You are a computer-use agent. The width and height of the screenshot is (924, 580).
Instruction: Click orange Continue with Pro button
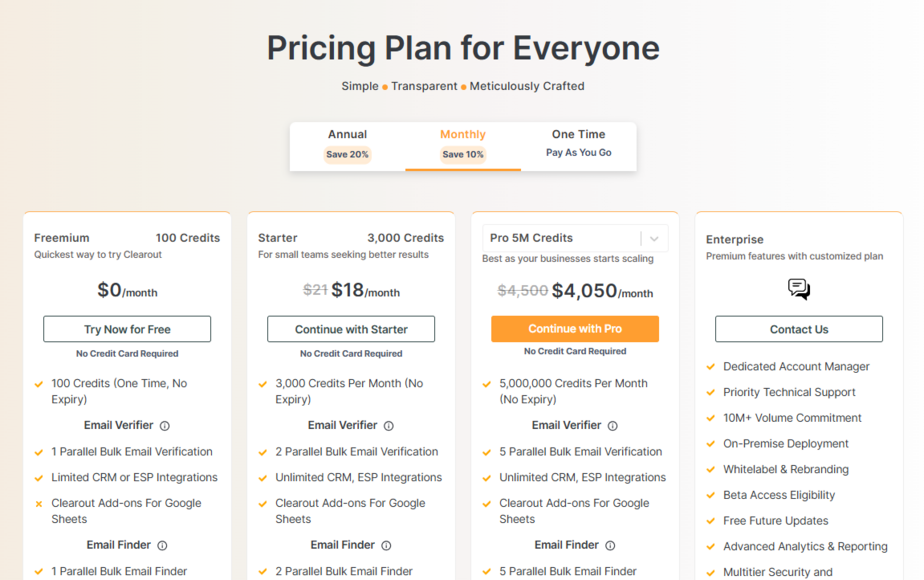tap(575, 329)
